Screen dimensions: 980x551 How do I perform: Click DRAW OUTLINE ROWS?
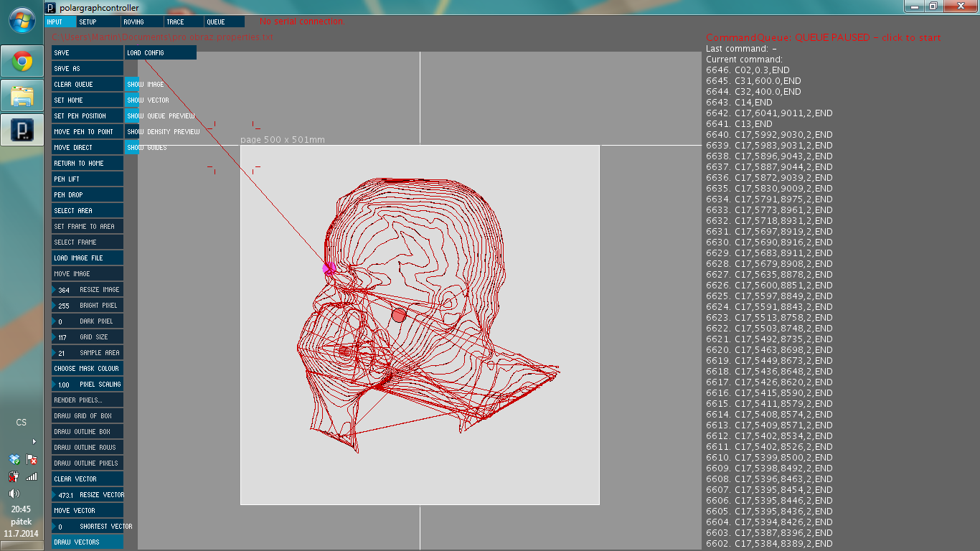[x=88, y=447]
